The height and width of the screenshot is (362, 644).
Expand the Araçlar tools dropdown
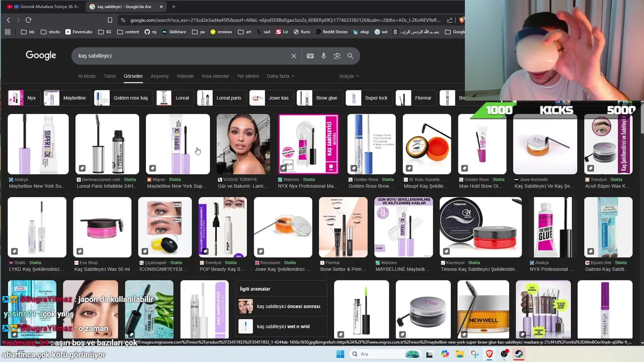[349, 76]
